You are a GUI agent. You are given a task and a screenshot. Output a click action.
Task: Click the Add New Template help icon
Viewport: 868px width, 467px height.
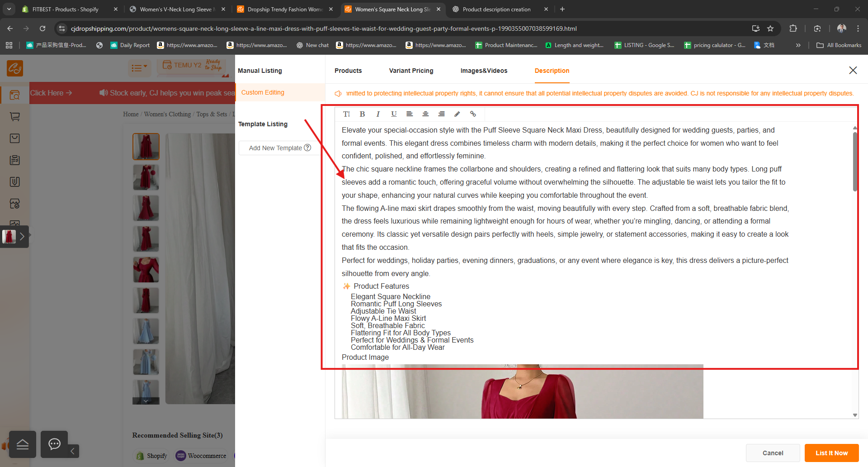tap(308, 148)
